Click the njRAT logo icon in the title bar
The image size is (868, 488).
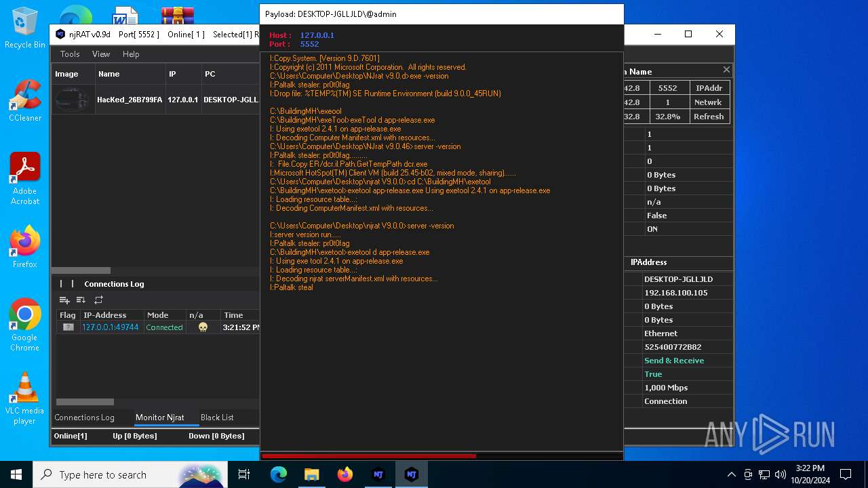pos(60,34)
